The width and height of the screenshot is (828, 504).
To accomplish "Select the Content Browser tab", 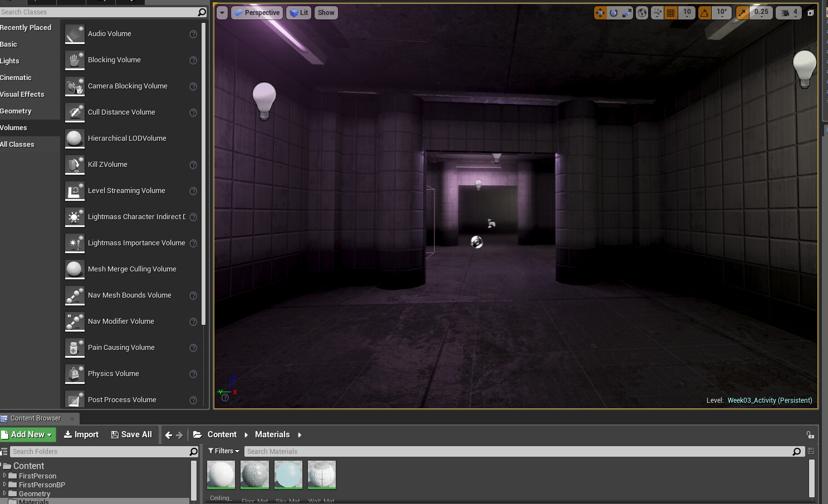I will (x=37, y=418).
